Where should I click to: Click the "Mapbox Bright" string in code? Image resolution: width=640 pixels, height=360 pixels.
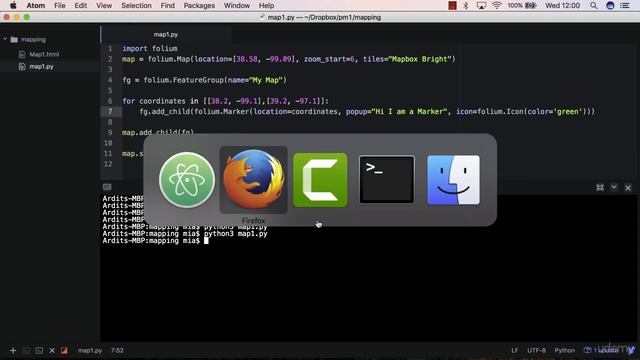pyautogui.click(x=420, y=59)
